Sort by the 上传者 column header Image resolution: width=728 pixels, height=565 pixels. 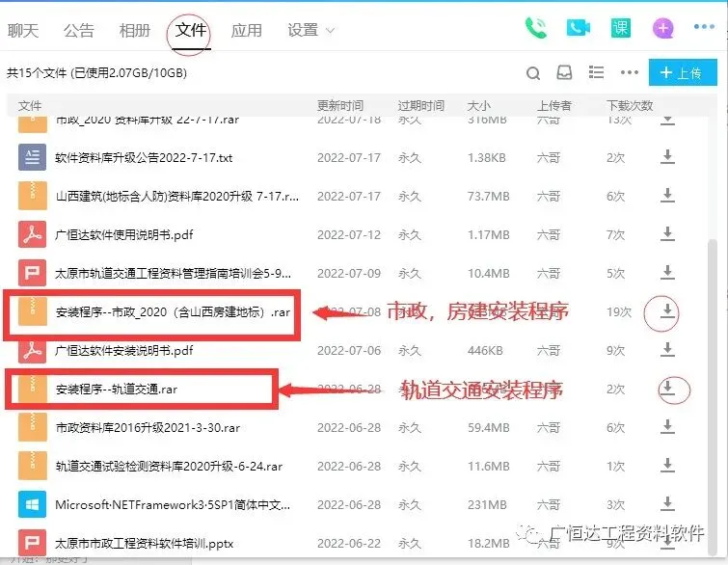point(553,105)
